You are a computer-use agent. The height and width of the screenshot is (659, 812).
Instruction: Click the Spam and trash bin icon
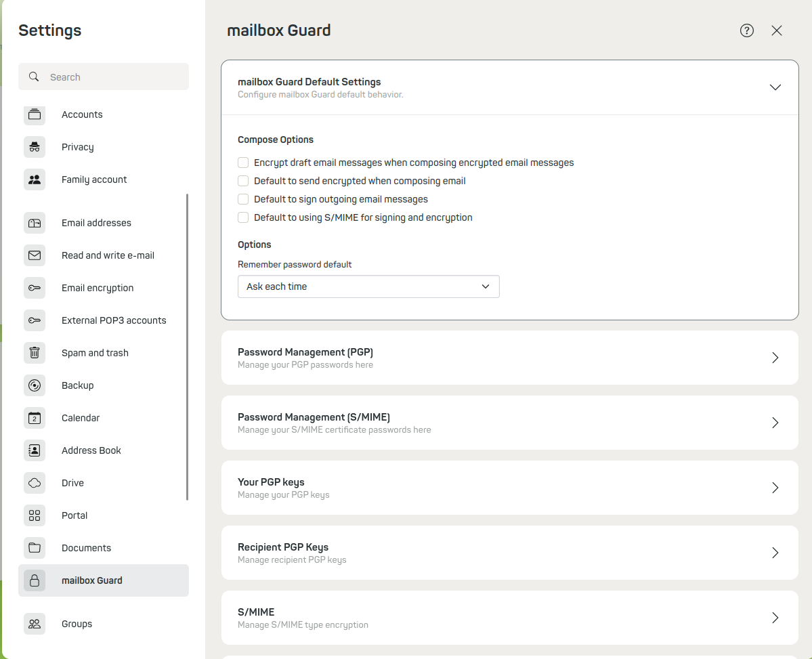tap(35, 353)
